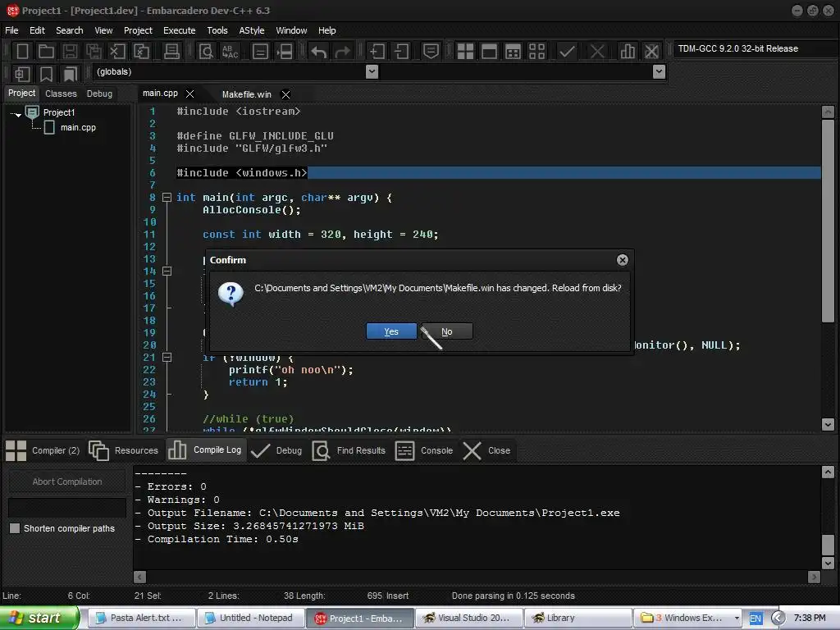Click No in the Confirm dialog

point(447,331)
